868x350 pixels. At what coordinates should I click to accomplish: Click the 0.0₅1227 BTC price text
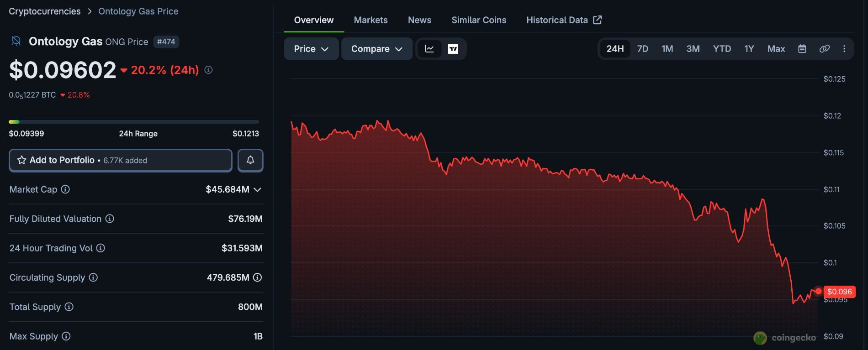(x=32, y=95)
